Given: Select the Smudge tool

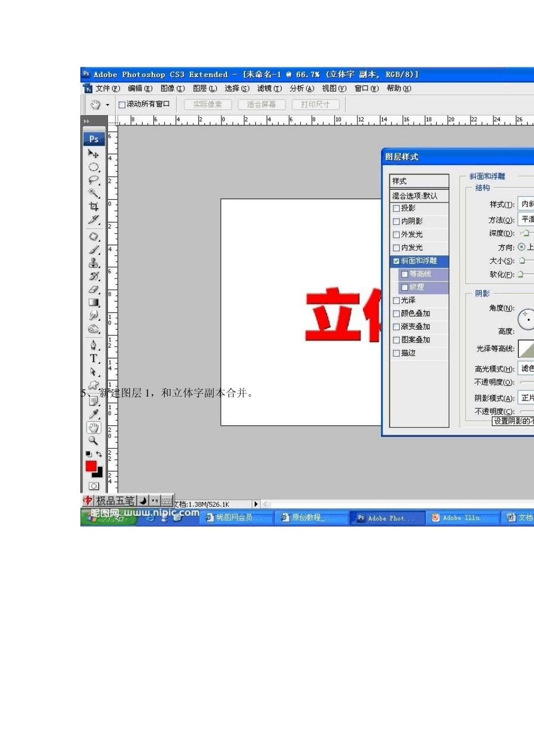Looking at the screenshot, I should [93, 316].
